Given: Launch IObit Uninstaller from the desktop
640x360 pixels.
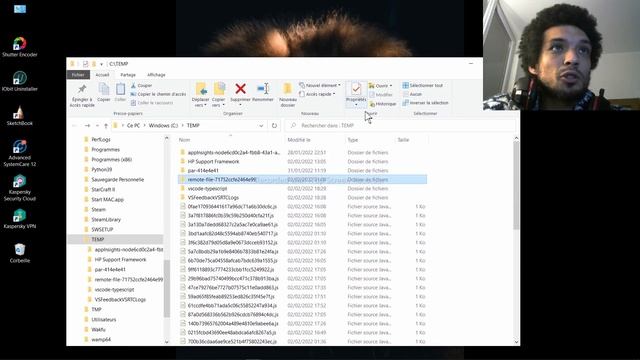Looking at the screenshot, I should coord(20,81).
